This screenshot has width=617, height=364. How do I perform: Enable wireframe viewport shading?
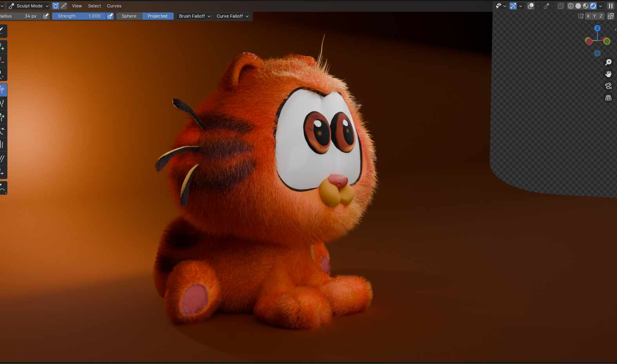[x=571, y=6]
